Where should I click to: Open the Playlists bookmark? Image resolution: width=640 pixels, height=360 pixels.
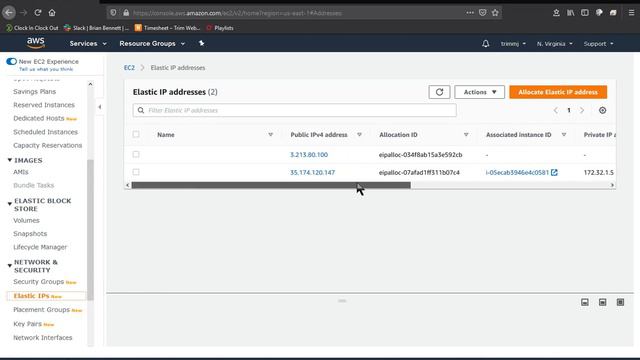[x=220, y=28]
